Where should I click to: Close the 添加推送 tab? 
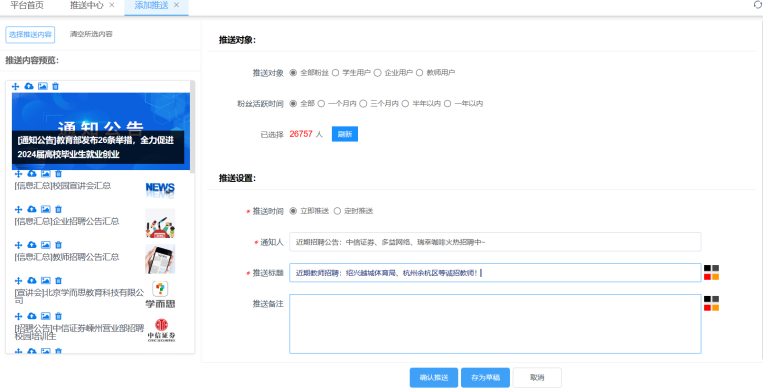[176, 5]
